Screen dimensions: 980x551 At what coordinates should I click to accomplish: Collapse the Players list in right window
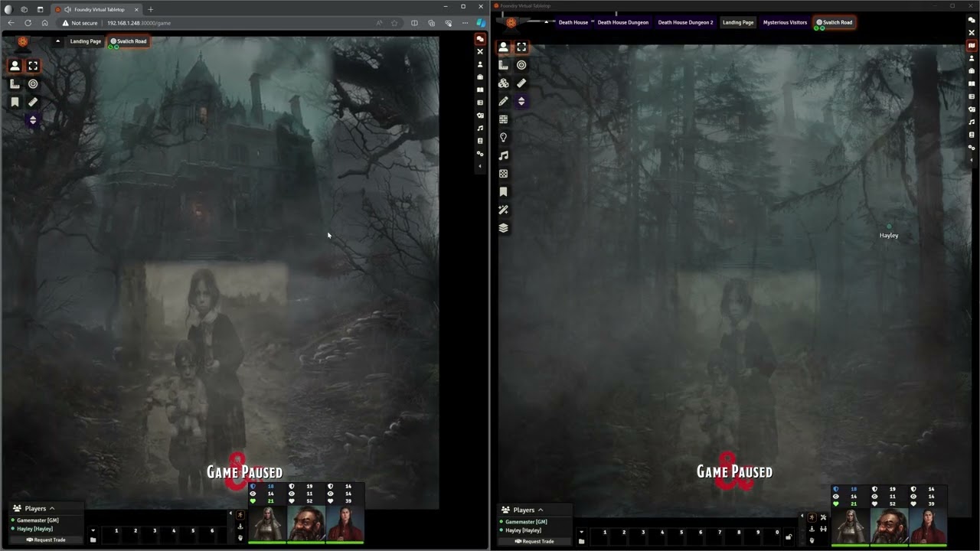541,510
